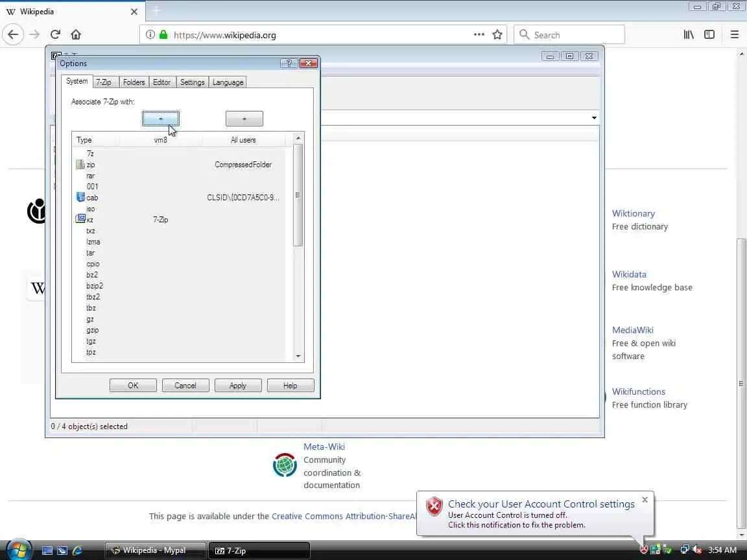Open the Wiktionary link
The height and width of the screenshot is (560, 747).
click(633, 213)
